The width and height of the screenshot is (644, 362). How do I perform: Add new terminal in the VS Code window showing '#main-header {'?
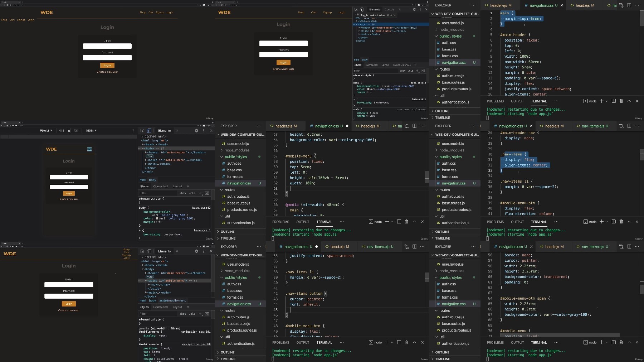coord(601,101)
